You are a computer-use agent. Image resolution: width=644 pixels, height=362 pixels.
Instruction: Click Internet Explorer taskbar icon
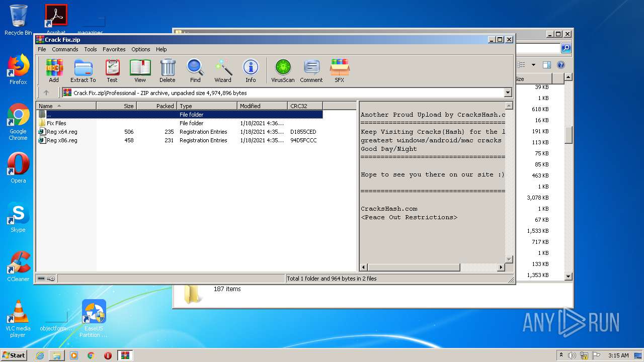click(x=40, y=355)
